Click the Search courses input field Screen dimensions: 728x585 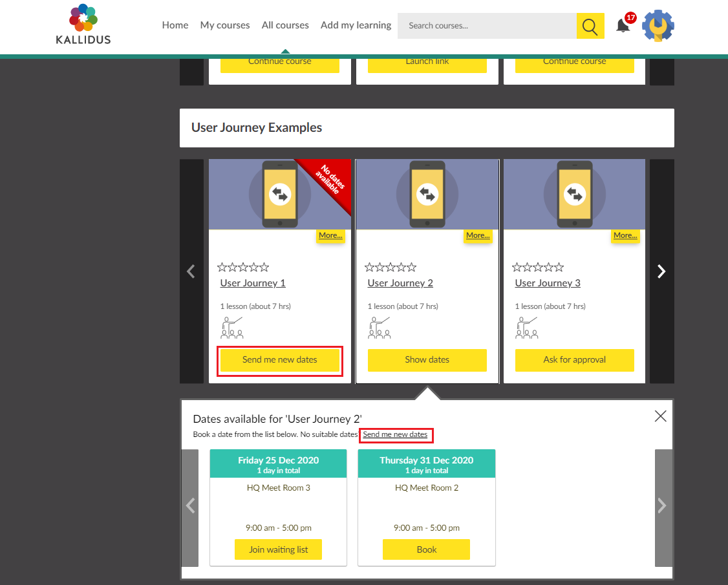pyautogui.click(x=487, y=26)
